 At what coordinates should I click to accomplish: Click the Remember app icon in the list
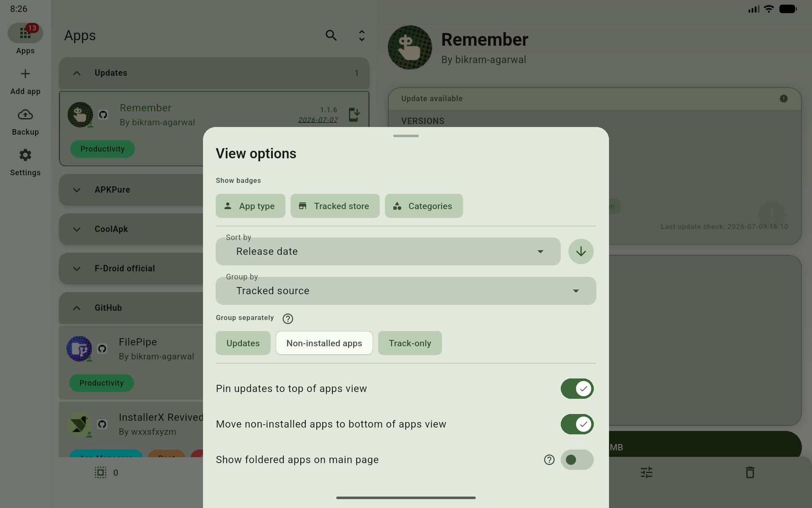(x=80, y=114)
